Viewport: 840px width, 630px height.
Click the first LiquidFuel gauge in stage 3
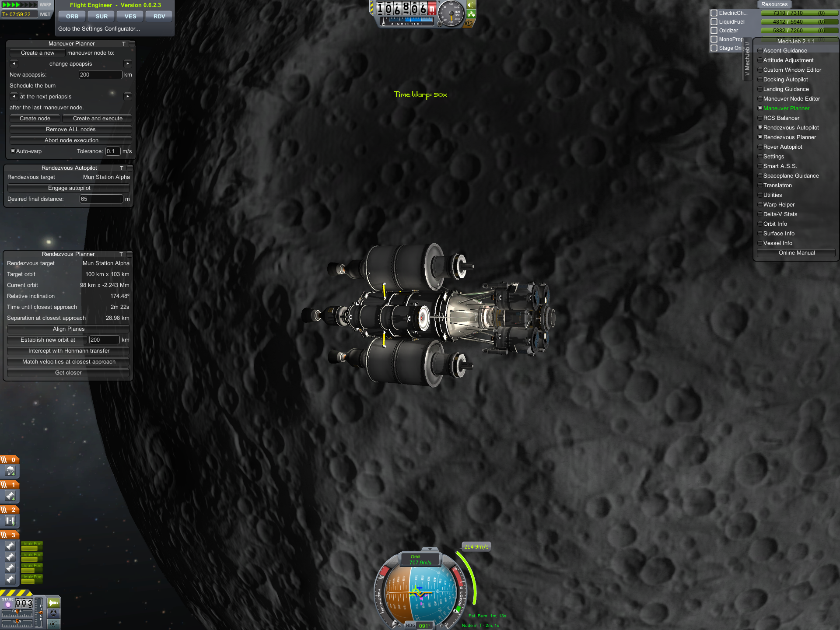(31, 546)
